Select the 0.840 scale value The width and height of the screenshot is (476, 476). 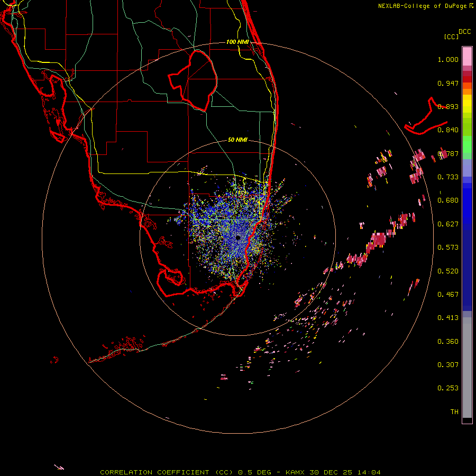coord(448,130)
